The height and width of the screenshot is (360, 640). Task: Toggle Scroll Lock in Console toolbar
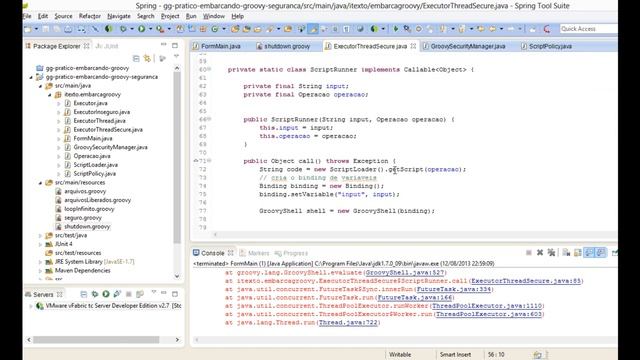point(578,253)
